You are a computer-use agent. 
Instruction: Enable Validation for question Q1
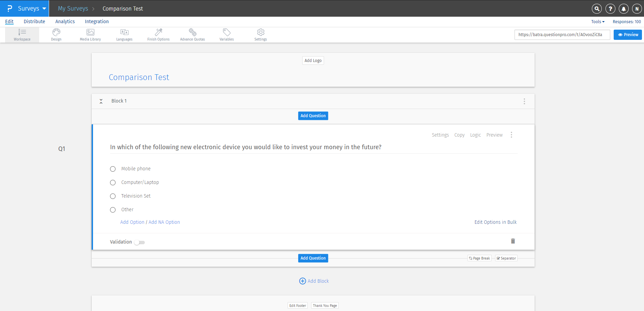click(139, 242)
